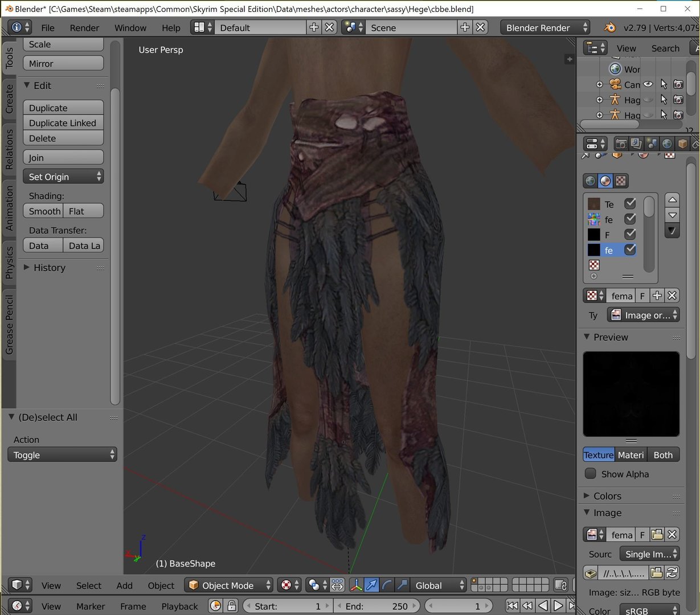Image resolution: width=700 pixels, height=615 pixels.
Task: Open Object properties tab (cube icon)
Action: click(x=682, y=143)
